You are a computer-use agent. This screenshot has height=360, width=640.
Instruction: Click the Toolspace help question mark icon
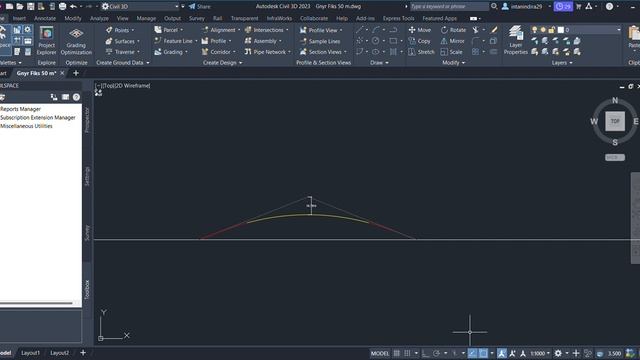coord(76,97)
